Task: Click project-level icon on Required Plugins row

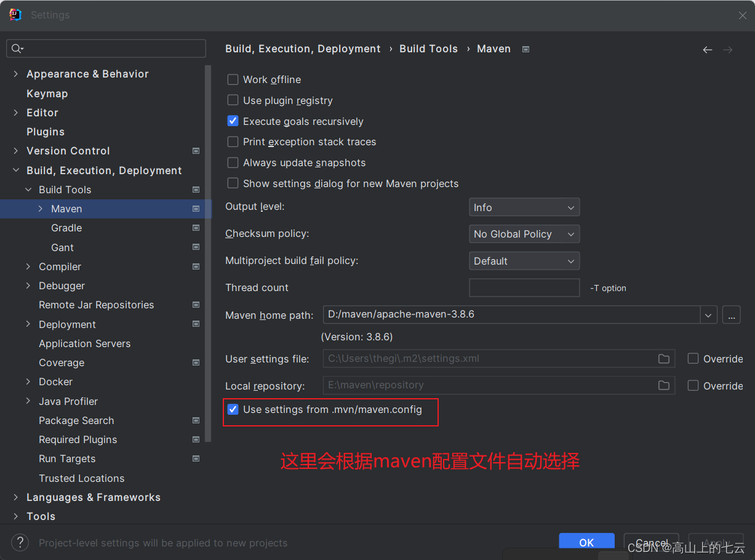Action: point(196,439)
